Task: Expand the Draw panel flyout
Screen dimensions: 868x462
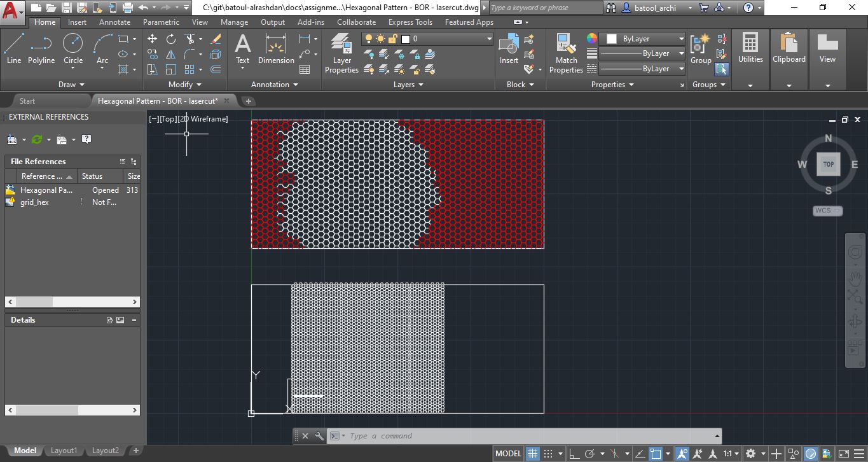Action: (x=71, y=85)
